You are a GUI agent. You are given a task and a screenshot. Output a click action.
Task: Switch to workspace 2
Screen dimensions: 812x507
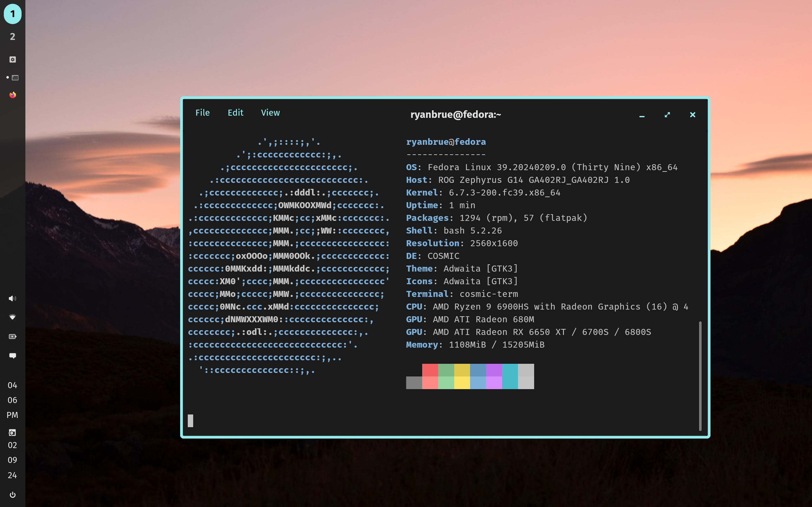click(x=12, y=36)
